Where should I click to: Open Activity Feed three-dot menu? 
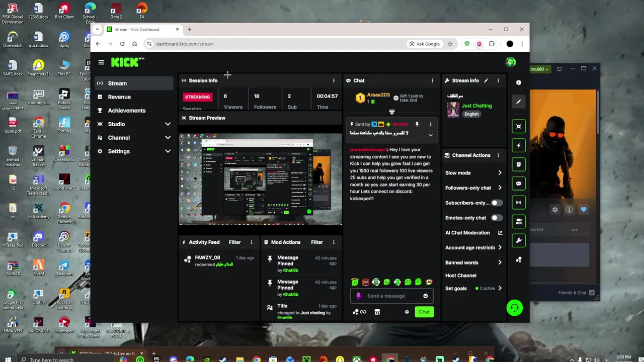(252, 242)
